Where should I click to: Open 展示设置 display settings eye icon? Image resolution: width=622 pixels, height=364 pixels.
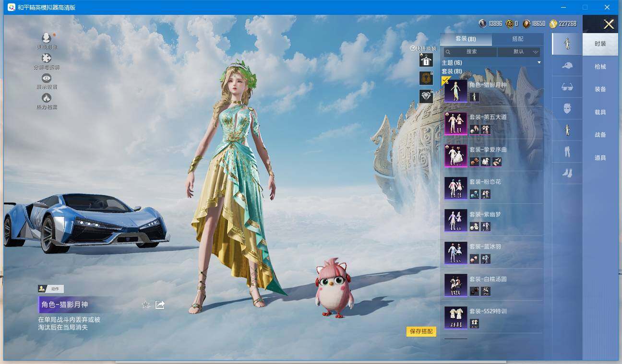click(46, 78)
